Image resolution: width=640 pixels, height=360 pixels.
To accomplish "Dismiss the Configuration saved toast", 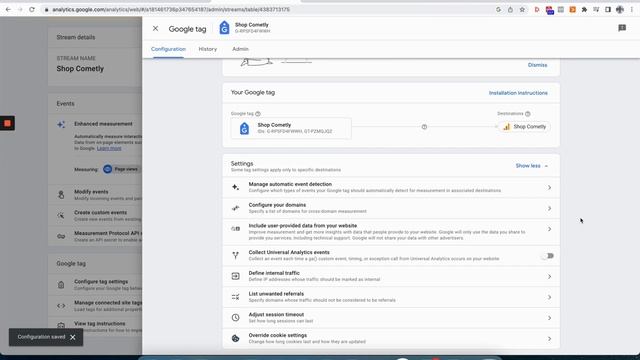I will tap(73, 337).
